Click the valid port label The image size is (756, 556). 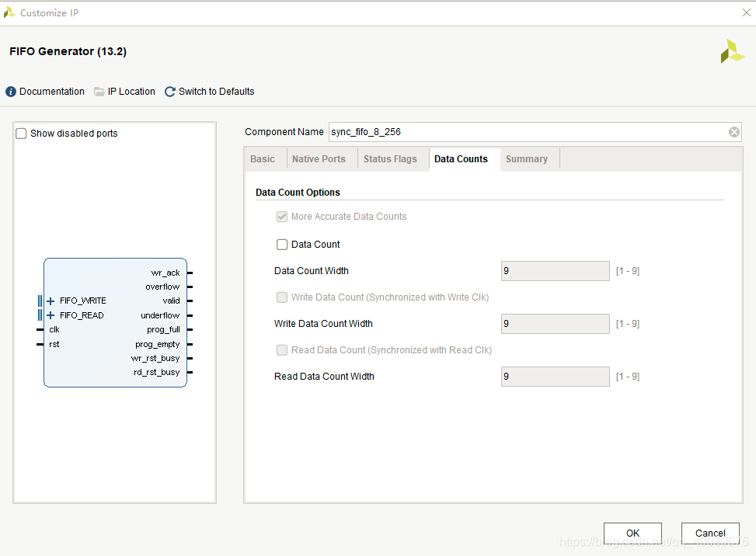click(x=171, y=301)
